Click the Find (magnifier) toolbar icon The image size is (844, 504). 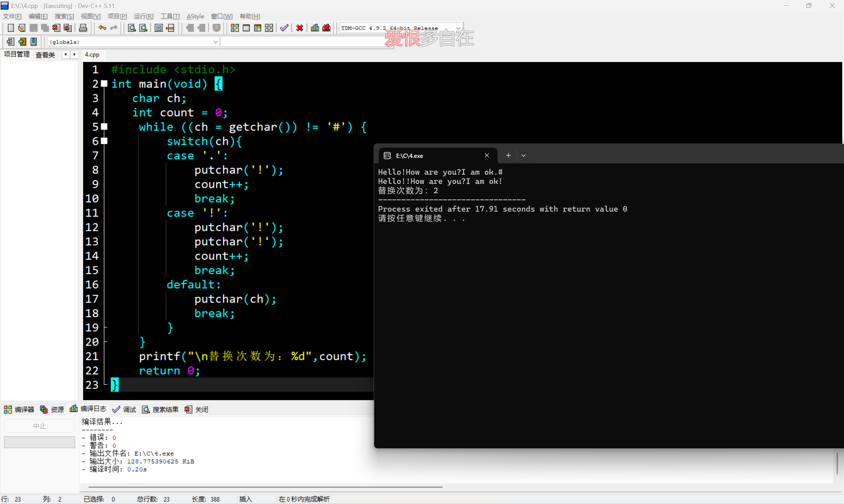pos(132,28)
